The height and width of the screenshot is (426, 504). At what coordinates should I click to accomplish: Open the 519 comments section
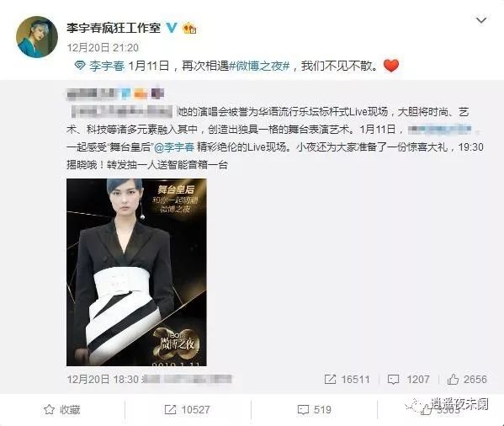[314, 410]
